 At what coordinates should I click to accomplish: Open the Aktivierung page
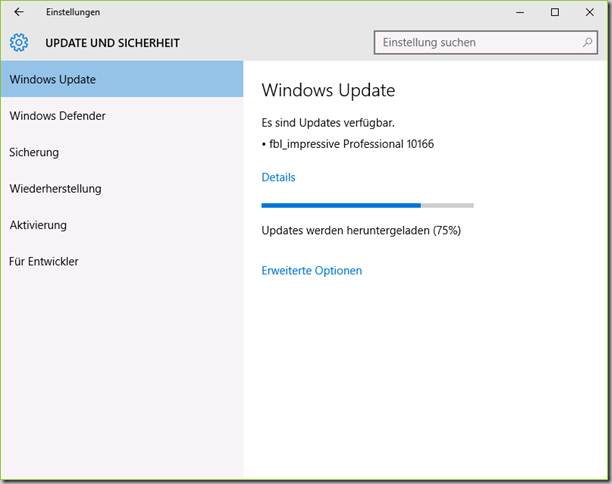tap(122, 225)
